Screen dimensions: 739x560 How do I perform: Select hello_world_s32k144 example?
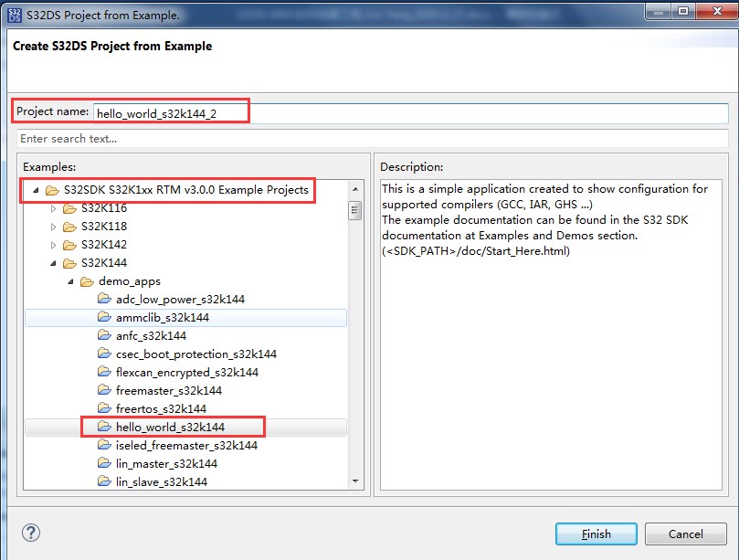(x=170, y=427)
